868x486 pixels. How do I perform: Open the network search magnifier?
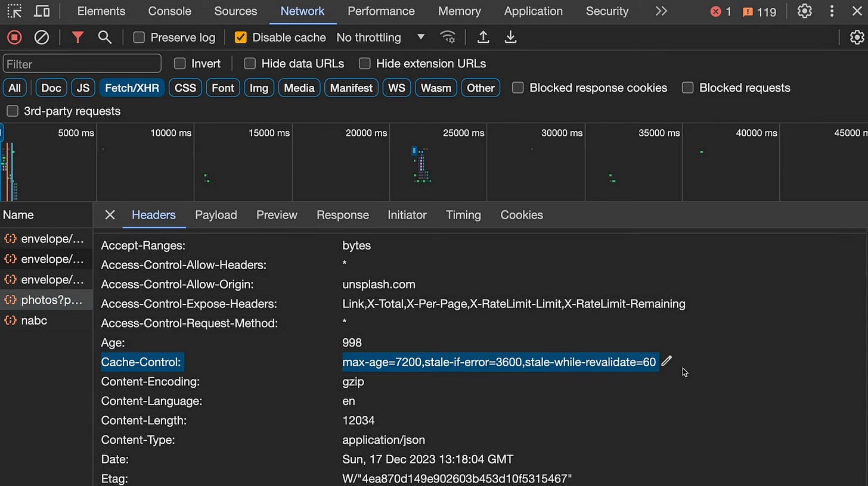point(105,38)
